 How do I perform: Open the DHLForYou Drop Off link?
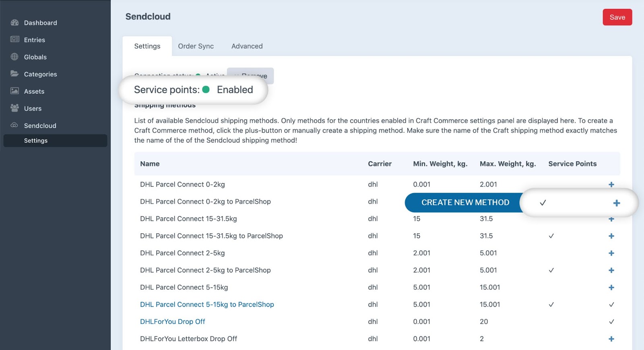coord(172,322)
